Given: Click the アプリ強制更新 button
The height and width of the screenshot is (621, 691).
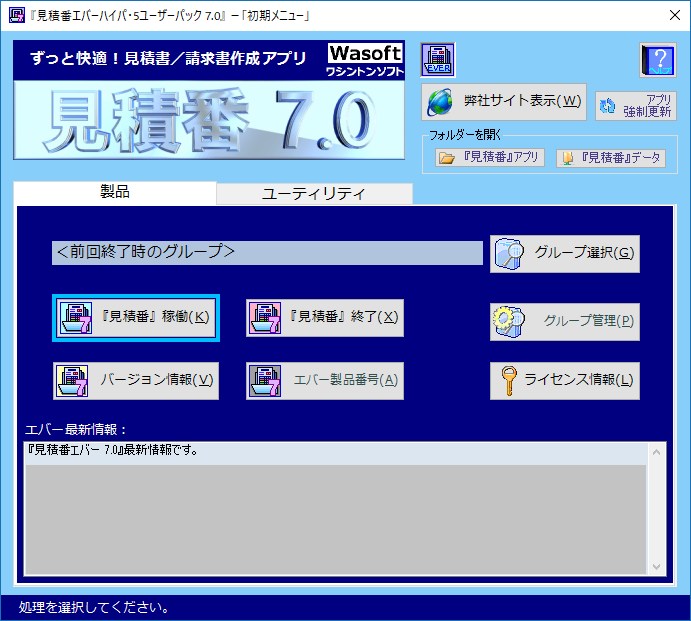Looking at the screenshot, I should point(635,106).
